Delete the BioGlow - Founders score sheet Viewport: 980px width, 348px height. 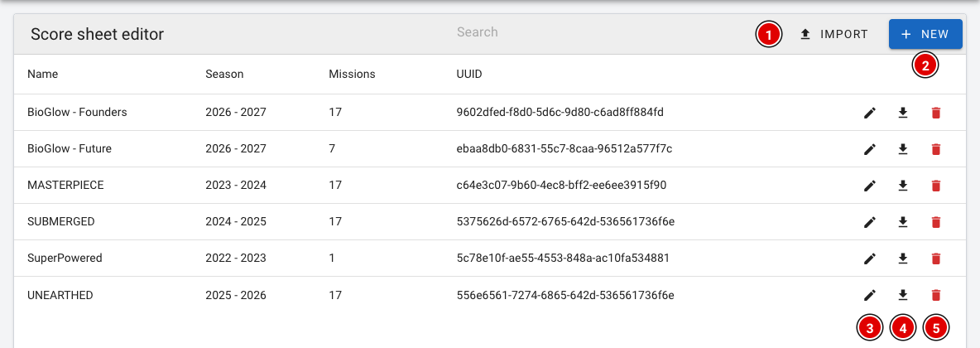935,113
